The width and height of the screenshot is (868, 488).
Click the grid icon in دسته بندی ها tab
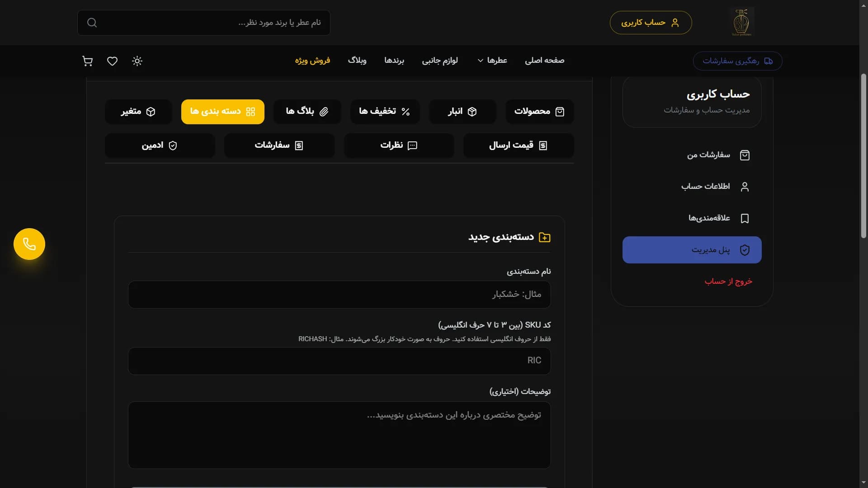point(250,112)
